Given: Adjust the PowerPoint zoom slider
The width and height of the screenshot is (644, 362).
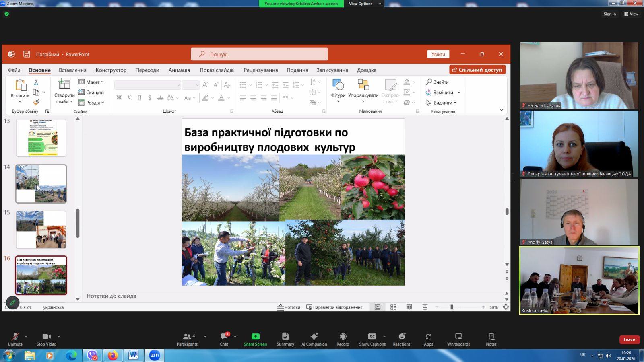Looking at the screenshot, I should click(452, 307).
